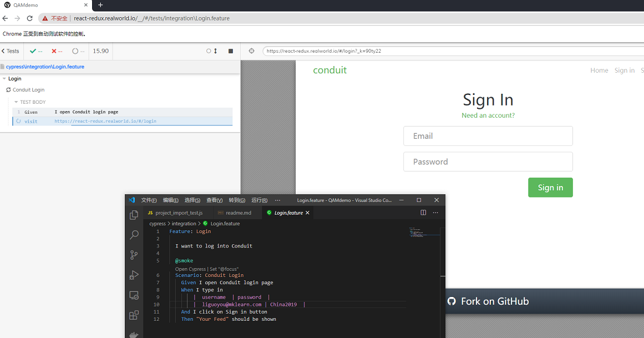The height and width of the screenshot is (338, 644).
Task: Go back to Cypress Tests list
Action: tap(11, 51)
